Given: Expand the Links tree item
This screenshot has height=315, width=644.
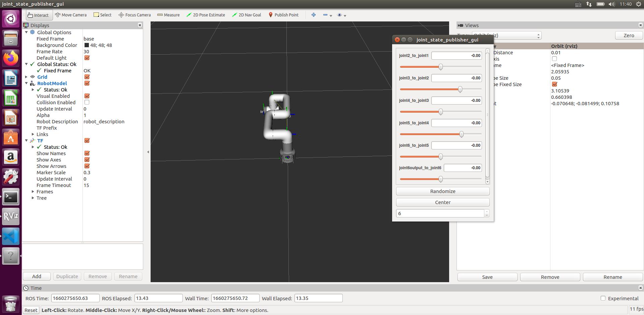Looking at the screenshot, I should point(33,134).
